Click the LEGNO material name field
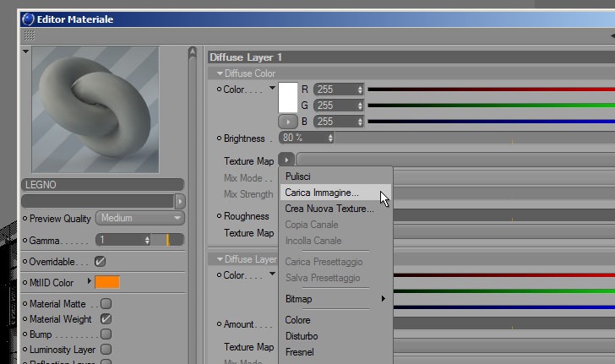This screenshot has width=615, height=364. tap(103, 185)
